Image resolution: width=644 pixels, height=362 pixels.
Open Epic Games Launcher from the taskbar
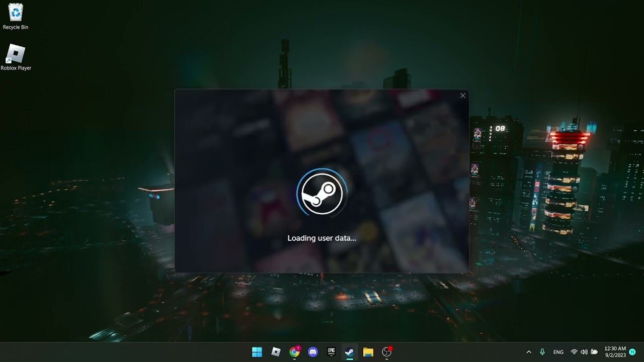(332, 352)
